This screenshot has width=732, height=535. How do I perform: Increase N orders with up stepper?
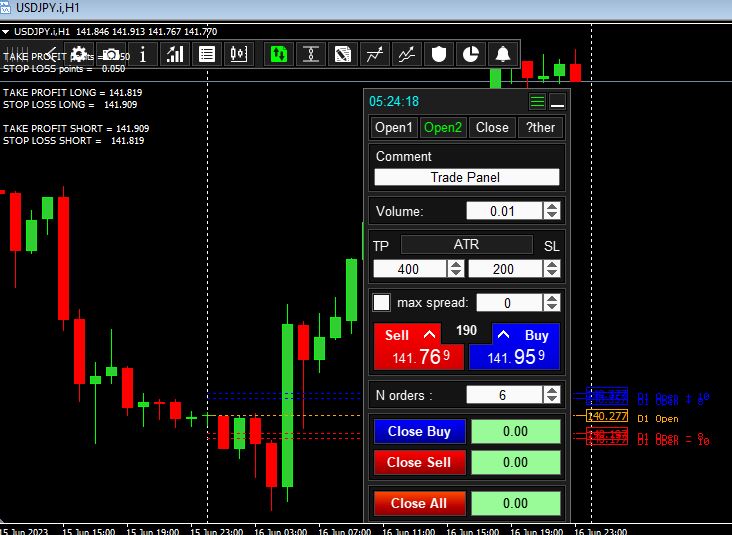point(552,391)
